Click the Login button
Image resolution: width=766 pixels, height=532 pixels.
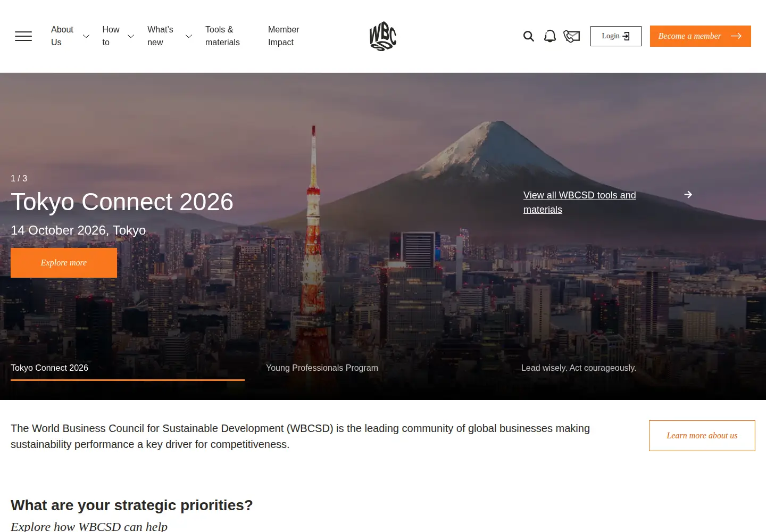click(x=616, y=36)
